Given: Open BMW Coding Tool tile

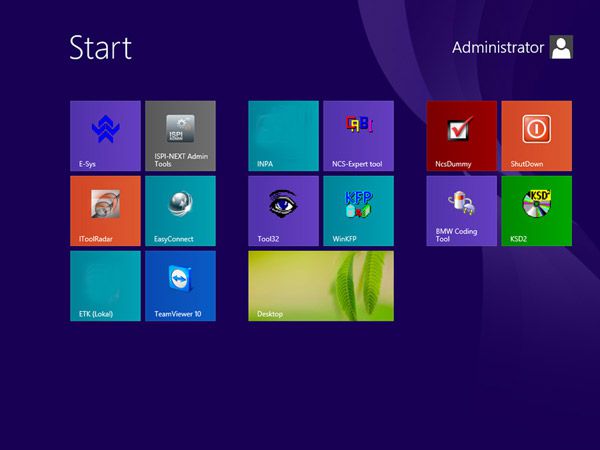Looking at the screenshot, I should coord(461,211).
